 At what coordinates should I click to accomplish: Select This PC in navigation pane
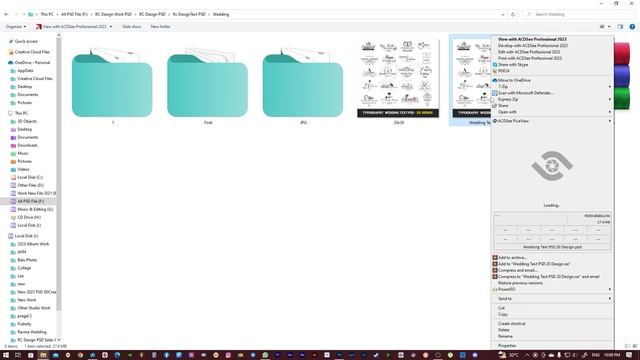21,113
